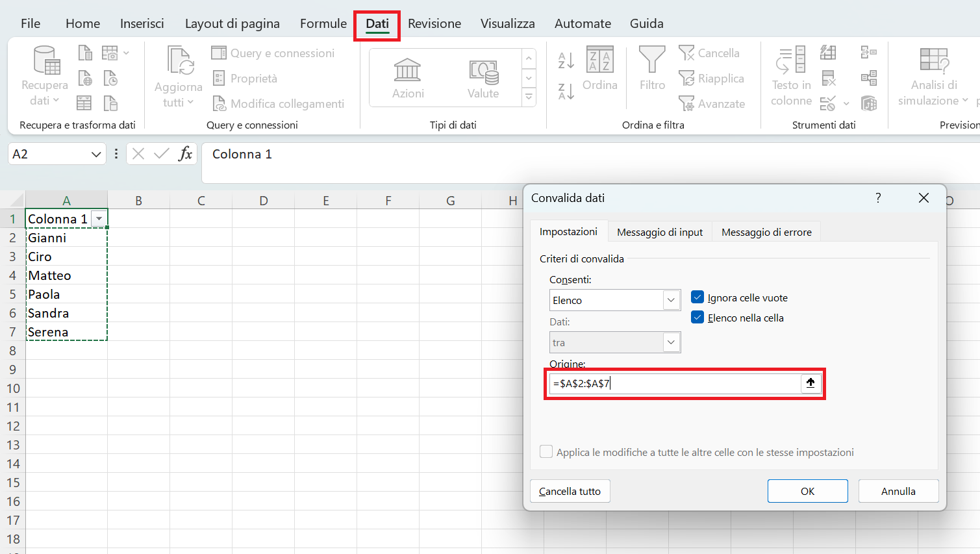The image size is (980, 554).
Task: Sort ascending with the A-to-Z icon
Action: tap(566, 60)
